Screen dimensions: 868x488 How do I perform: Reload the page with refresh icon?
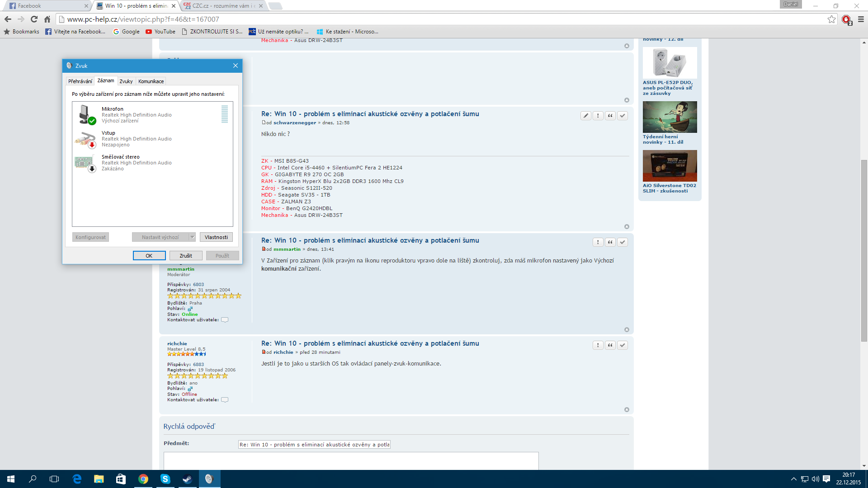(x=34, y=19)
